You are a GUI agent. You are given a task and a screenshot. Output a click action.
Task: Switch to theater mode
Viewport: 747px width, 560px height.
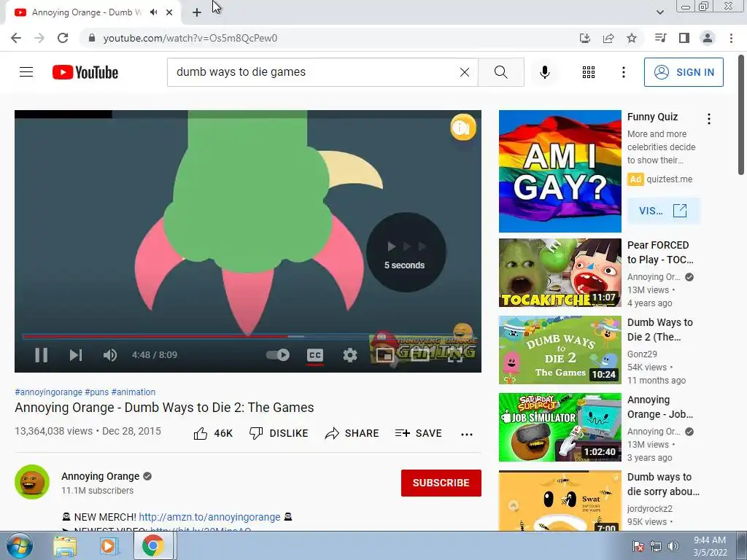[420, 355]
